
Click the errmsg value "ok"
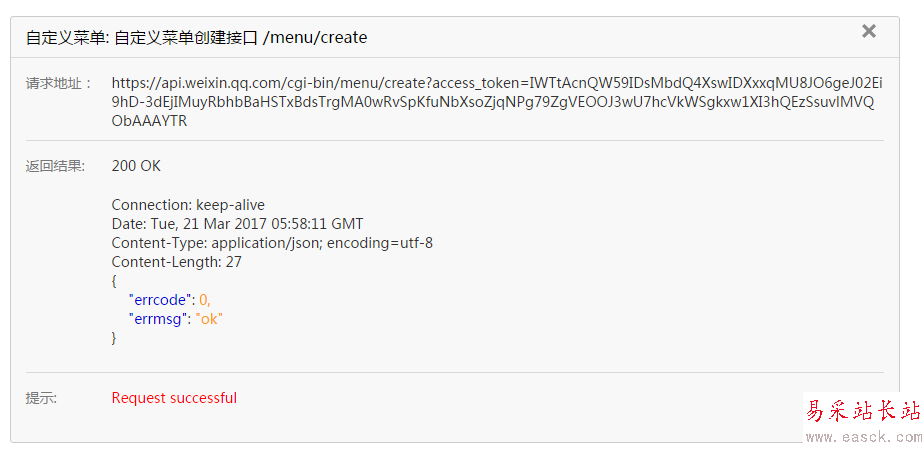(x=209, y=319)
